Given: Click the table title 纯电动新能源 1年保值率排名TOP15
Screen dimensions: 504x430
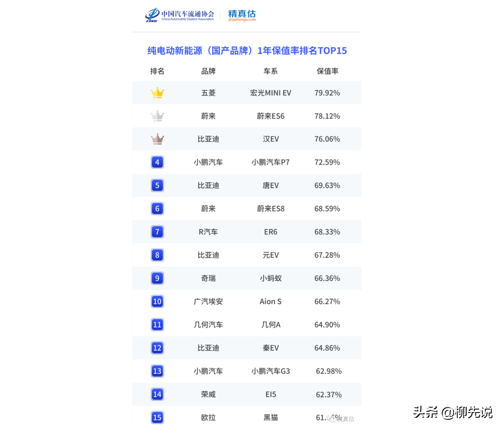Looking at the screenshot, I should [247, 51].
